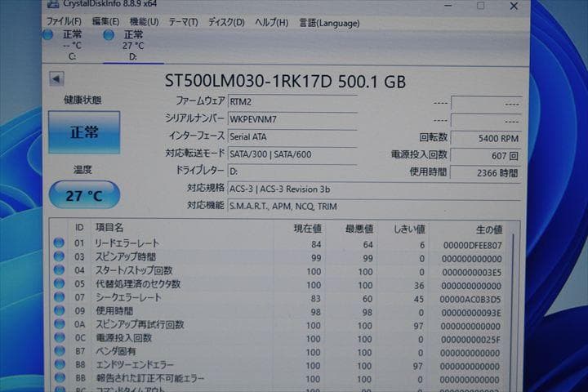This screenshot has height=392, width=588.
Task: Select the C: drive tab
Action: pos(72,46)
